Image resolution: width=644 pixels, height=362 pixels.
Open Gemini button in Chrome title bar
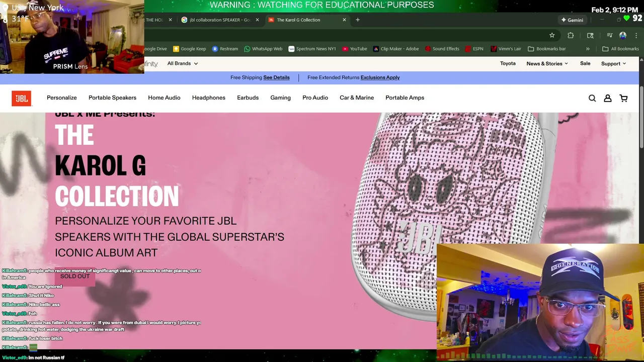pyautogui.click(x=572, y=20)
